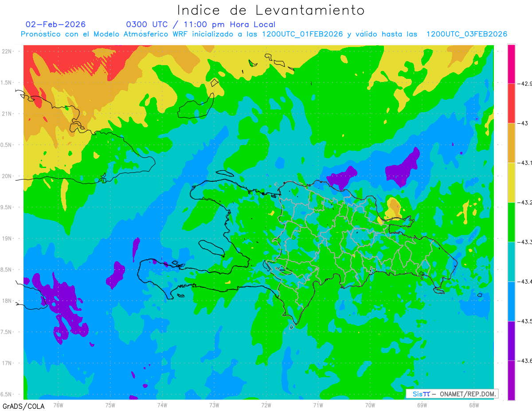Click the magenta swatch atop the color legend
Screen dimensions: 532x411
tap(511, 64)
